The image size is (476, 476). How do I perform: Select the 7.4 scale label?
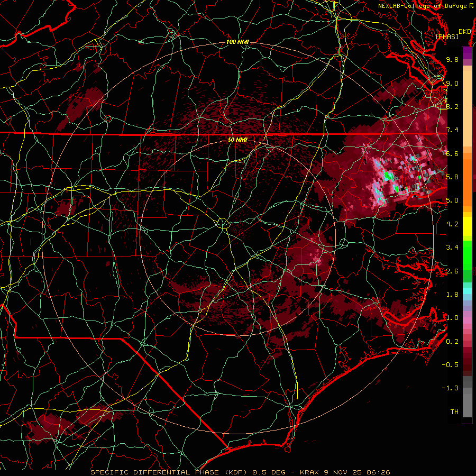[x=452, y=130]
